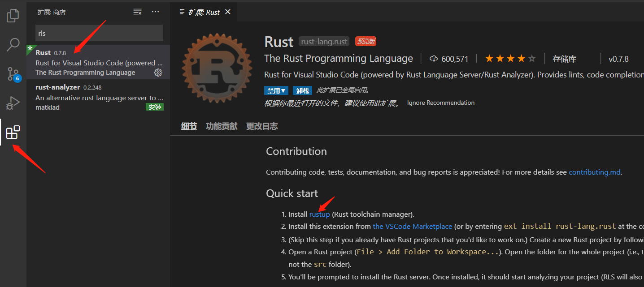Screen dimensions: 644x287
Task: Switch to the 功能贡献 tab
Action: click(221, 126)
